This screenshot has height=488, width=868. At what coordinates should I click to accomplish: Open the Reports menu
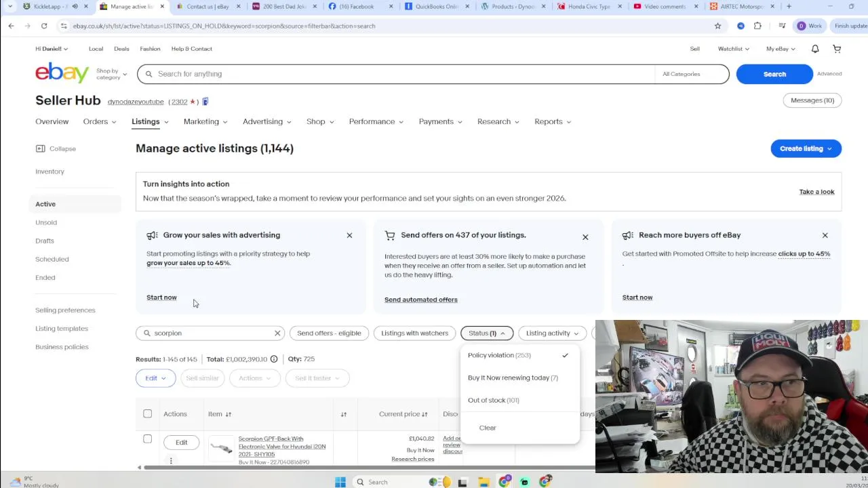pos(552,121)
